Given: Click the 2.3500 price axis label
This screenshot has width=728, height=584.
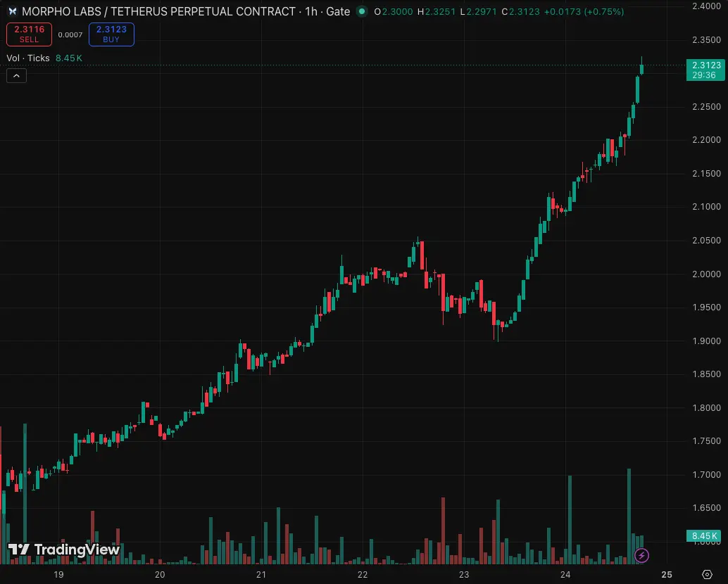Looking at the screenshot, I should (706, 40).
